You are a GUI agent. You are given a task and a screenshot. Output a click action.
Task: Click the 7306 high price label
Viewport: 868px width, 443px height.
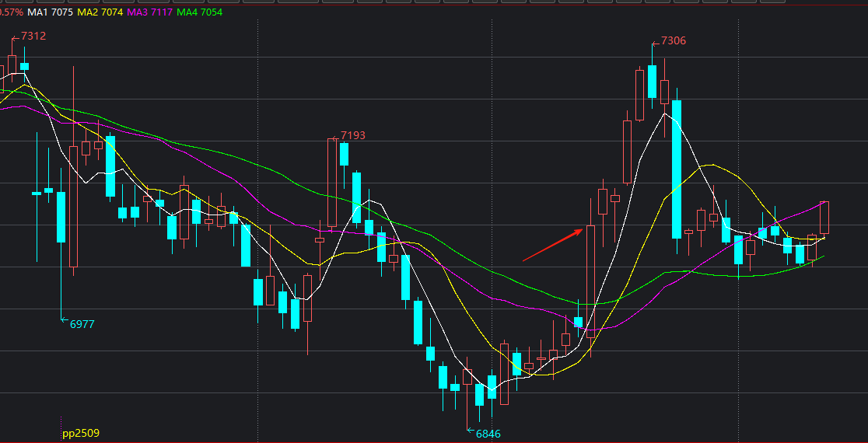point(674,41)
